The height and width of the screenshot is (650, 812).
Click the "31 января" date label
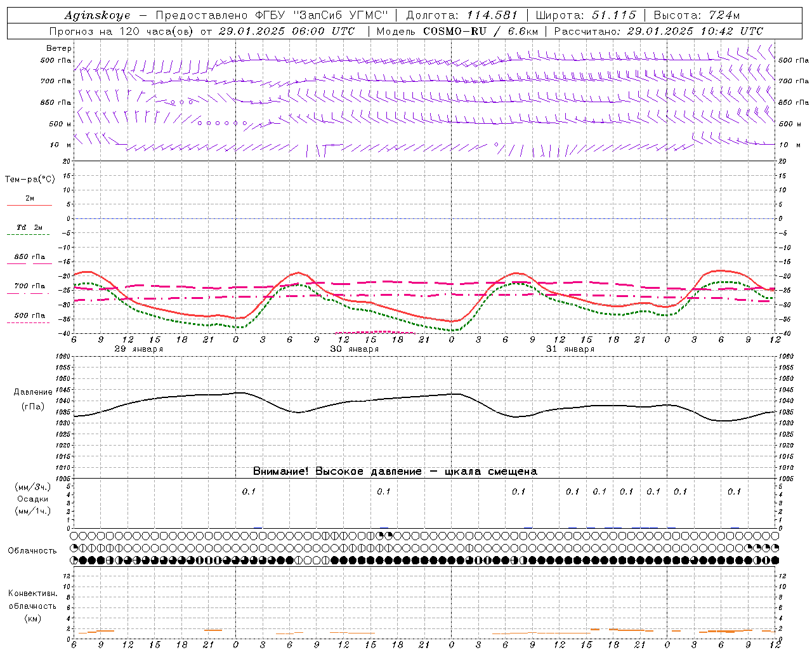point(570,349)
